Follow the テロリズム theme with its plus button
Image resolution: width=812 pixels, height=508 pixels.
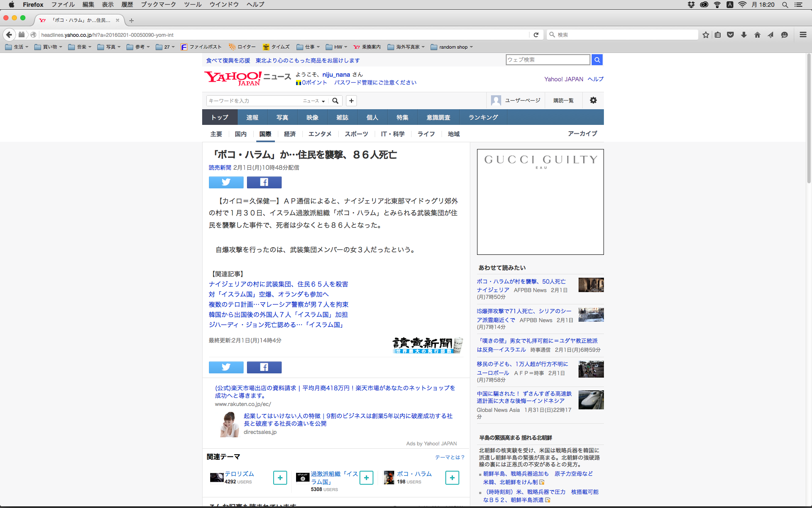tap(280, 478)
